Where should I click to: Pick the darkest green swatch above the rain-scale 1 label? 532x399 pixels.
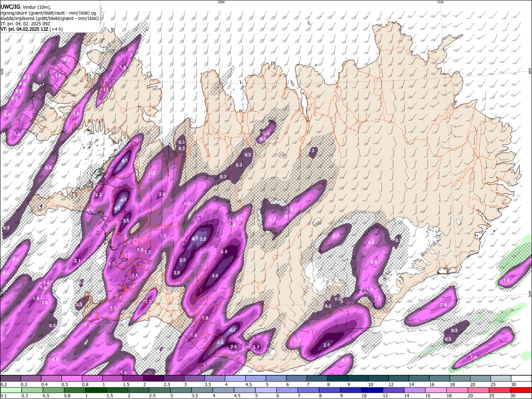[x=95, y=390]
